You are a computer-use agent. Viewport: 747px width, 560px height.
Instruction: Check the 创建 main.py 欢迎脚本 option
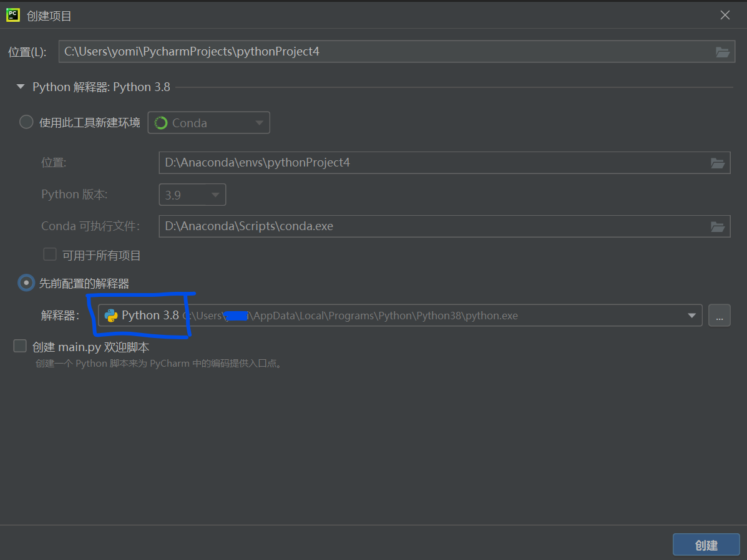19,345
